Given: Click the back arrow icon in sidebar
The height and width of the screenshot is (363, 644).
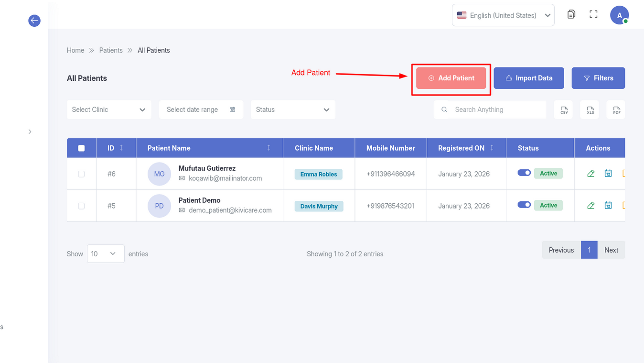Looking at the screenshot, I should coord(34,21).
